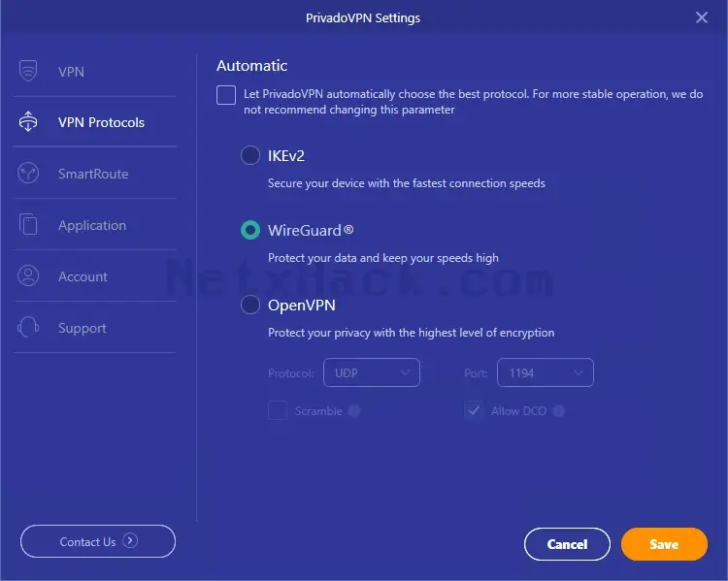This screenshot has height=581, width=728.
Task: Open the Protocol UDP dropdown
Action: 372,372
